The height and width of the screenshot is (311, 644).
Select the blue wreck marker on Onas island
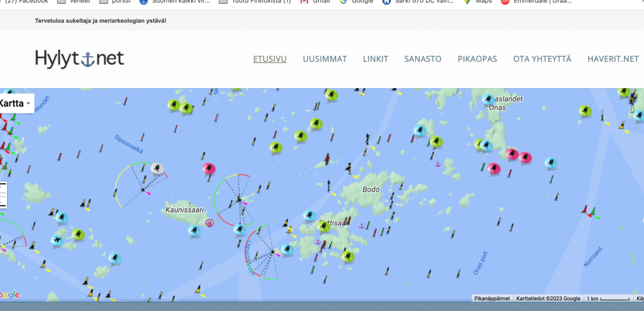click(487, 99)
